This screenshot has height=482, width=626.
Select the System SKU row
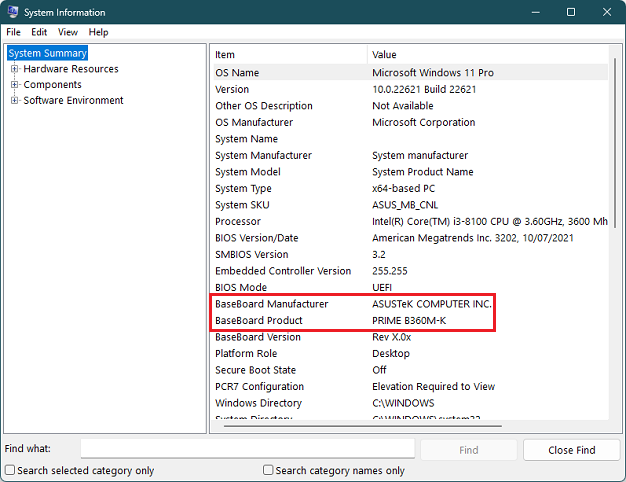[x=411, y=205]
